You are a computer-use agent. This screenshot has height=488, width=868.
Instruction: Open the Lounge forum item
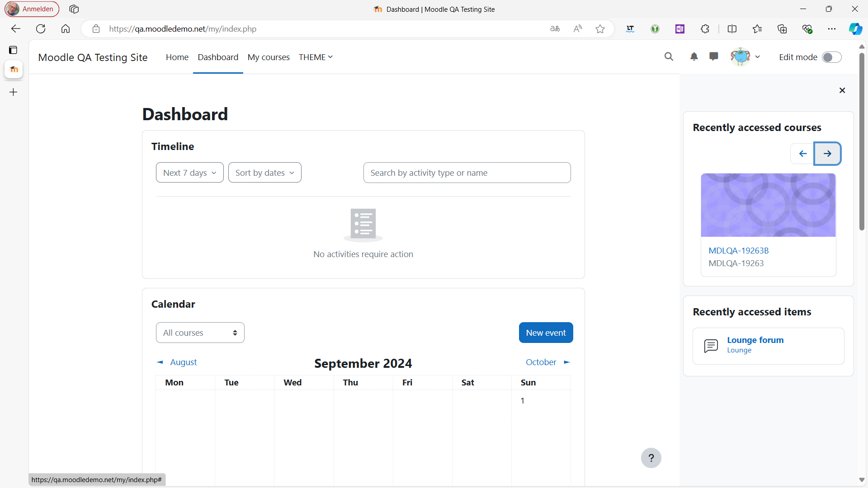(x=755, y=340)
